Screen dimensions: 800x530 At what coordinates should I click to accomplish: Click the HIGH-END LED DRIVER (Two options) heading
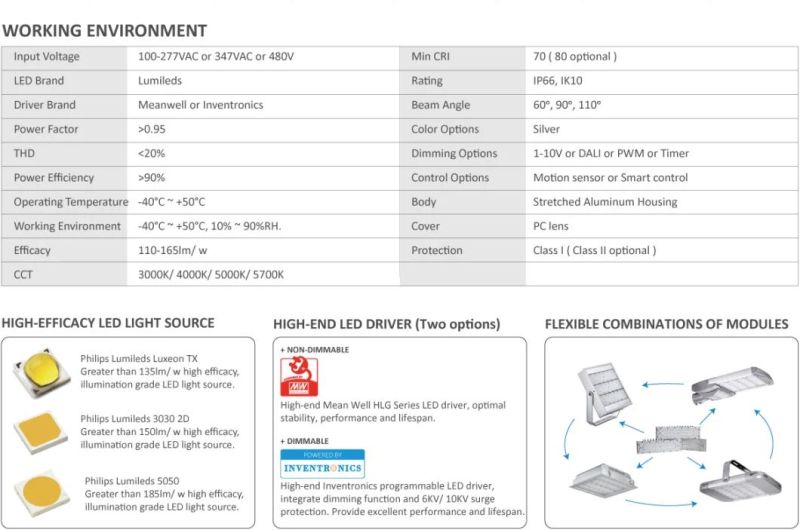[387, 324]
